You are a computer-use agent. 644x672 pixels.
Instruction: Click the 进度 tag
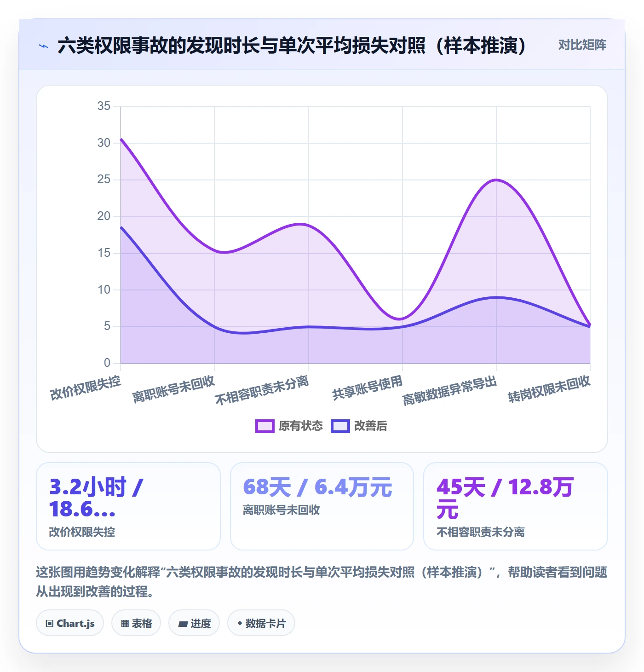[x=194, y=623]
